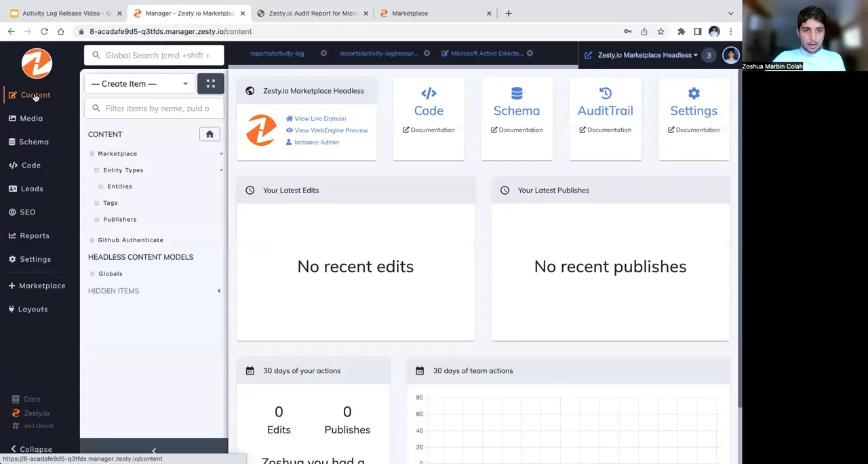Open Leads in the left sidebar
This screenshot has height=464, width=868.
pyautogui.click(x=31, y=189)
